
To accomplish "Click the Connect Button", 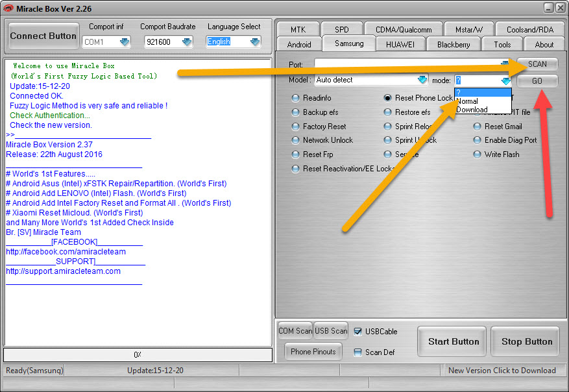I will (43, 36).
